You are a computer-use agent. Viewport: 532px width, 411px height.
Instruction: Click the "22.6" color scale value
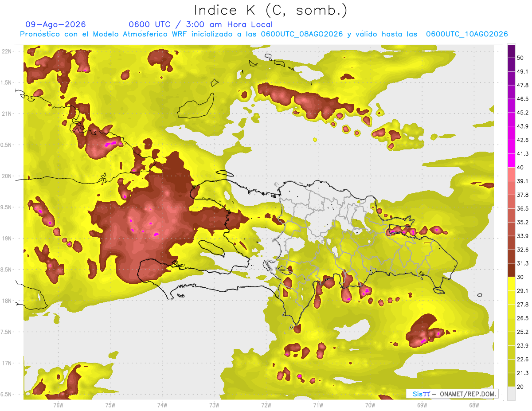click(523, 359)
